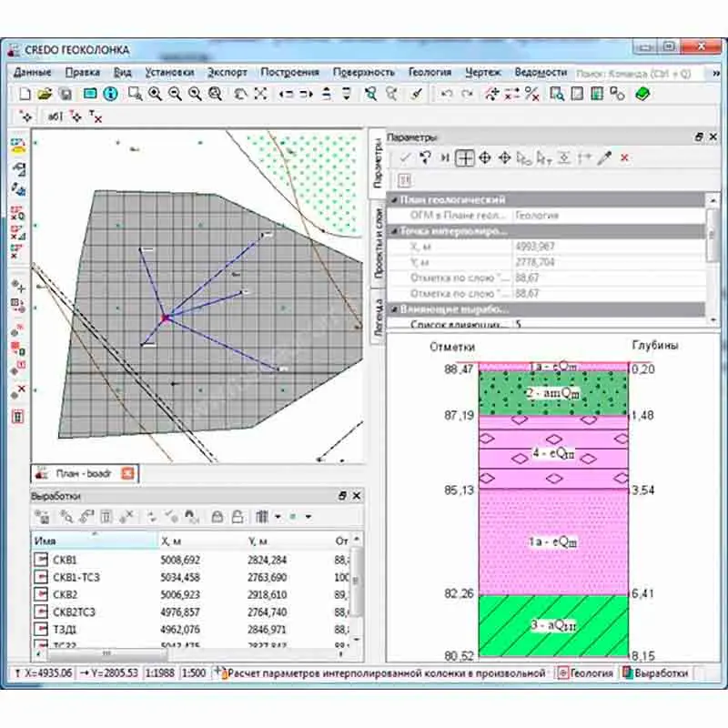Collapse the План геологический section
The width and height of the screenshot is (728, 728).
point(394,199)
